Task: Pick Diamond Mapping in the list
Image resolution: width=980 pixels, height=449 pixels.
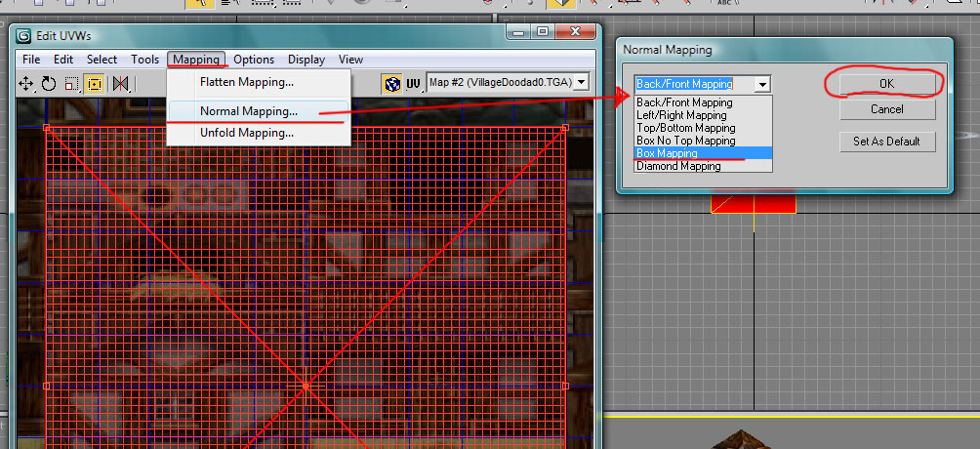Action: click(703, 166)
